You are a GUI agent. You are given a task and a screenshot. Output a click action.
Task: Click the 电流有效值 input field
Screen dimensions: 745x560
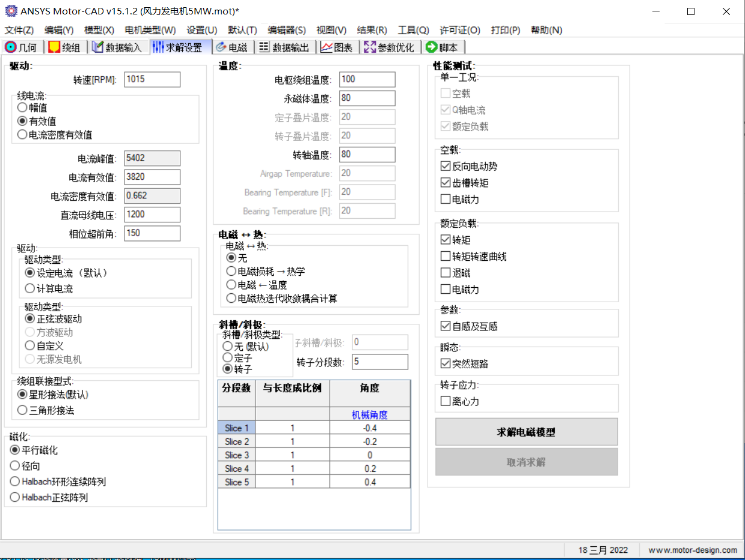point(152,177)
